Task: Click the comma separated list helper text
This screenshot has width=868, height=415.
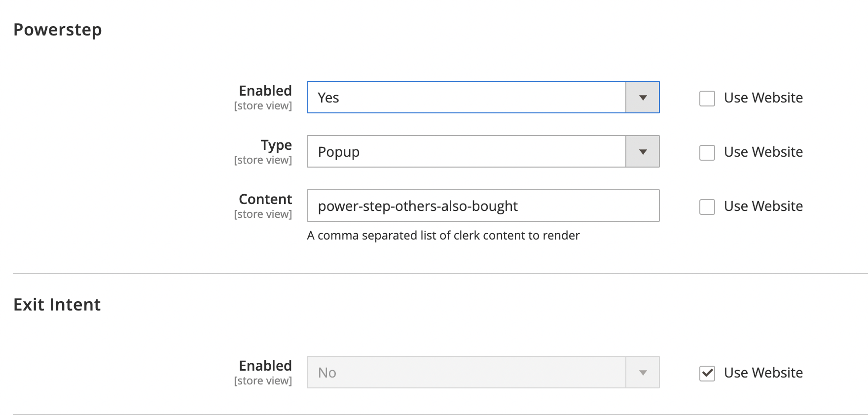Action: tap(443, 236)
